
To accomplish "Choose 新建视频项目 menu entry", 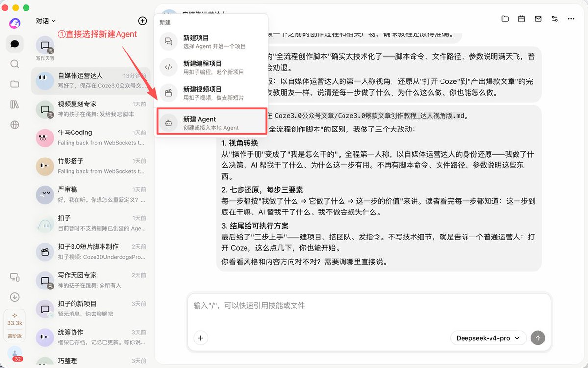I will click(211, 93).
